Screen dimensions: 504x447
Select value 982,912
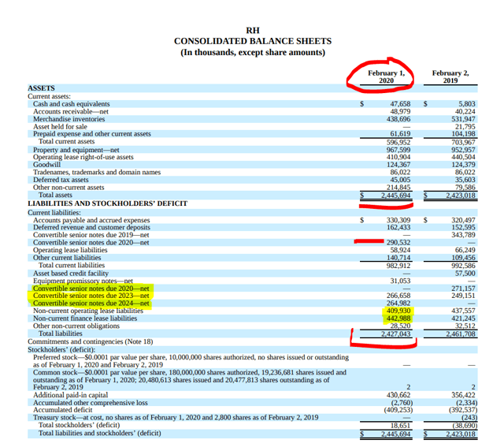[x=398, y=266]
